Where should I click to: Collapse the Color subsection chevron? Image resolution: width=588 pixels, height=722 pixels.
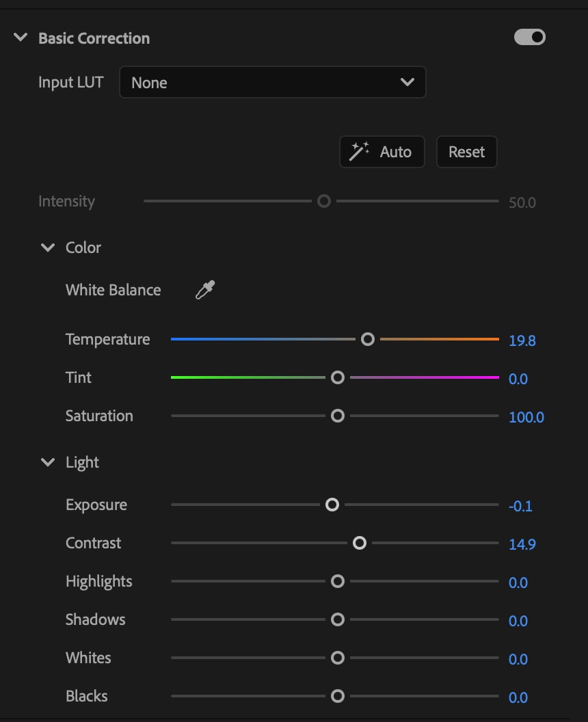[x=48, y=248]
